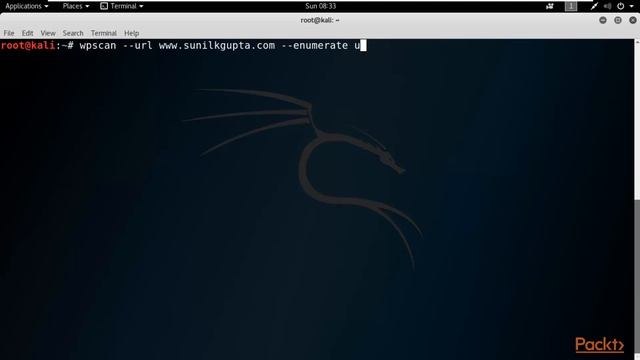Open the terminal View menu
640x360 pixels.
(48, 33)
